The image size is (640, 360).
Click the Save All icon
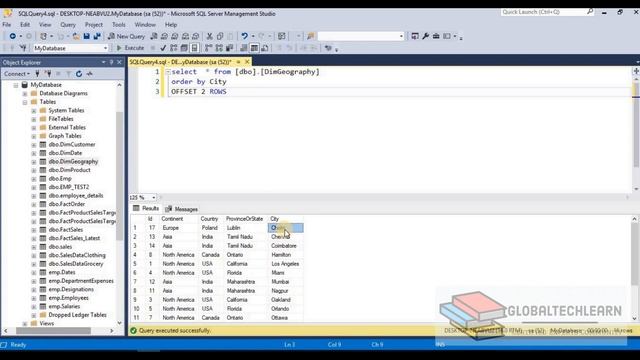pyautogui.click(x=97, y=36)
